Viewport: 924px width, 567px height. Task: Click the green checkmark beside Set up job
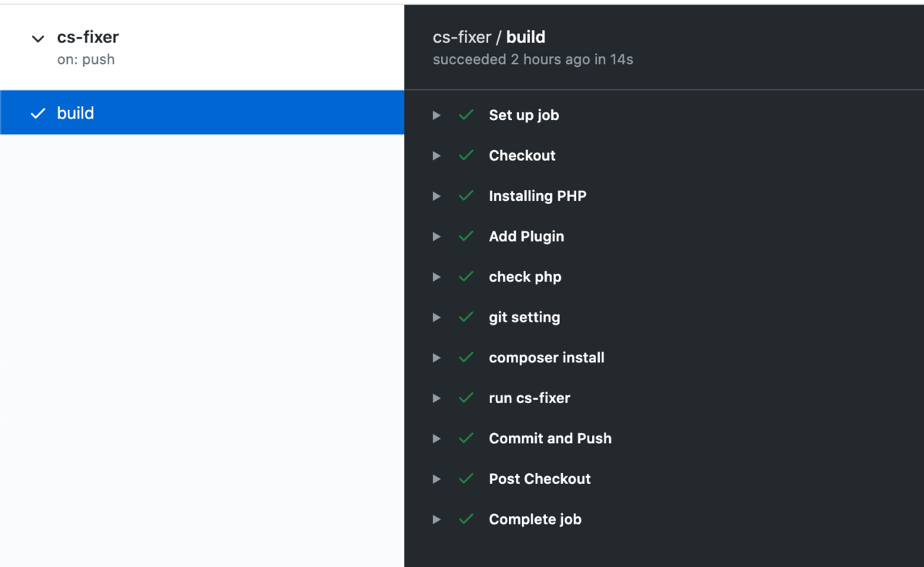point(466,115)
